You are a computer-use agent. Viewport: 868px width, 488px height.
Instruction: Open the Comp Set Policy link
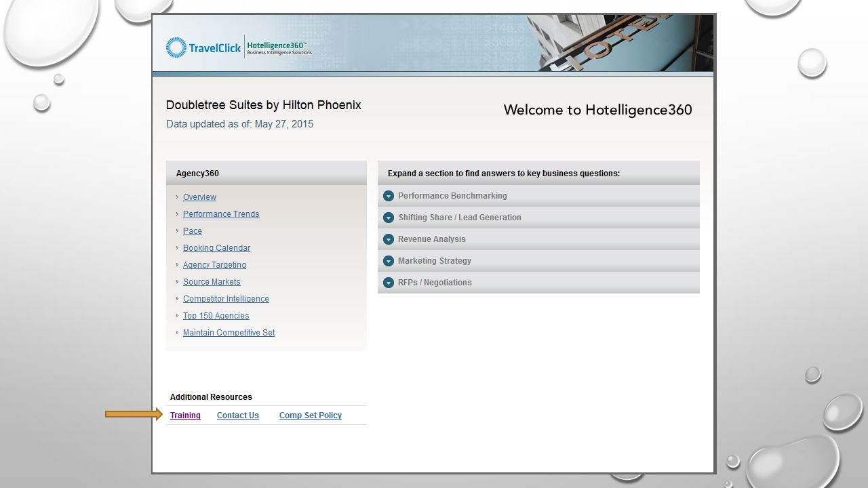coord(311,415)
